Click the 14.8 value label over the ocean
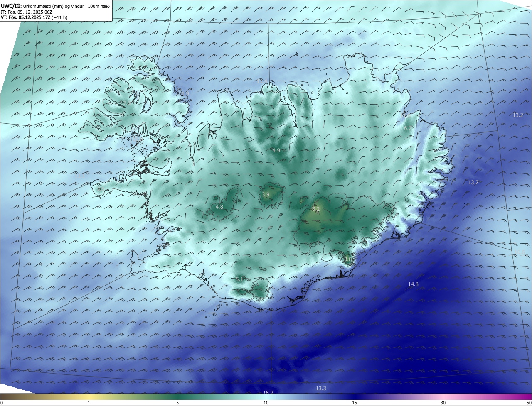 [413, 284]
